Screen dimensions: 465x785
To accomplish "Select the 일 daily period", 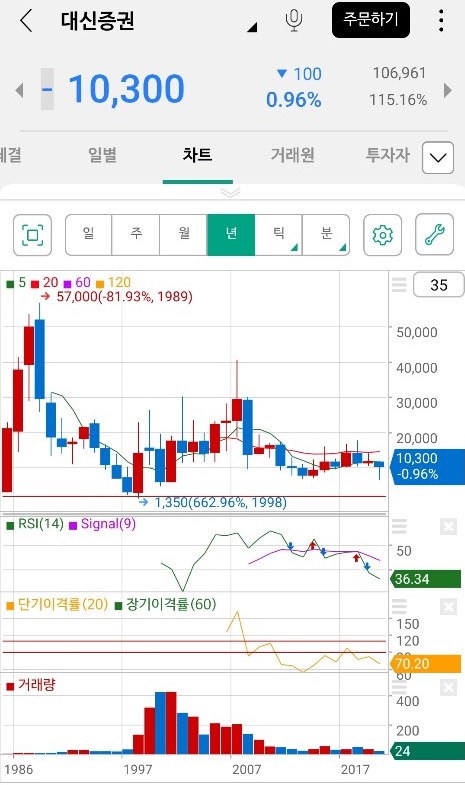I will point(89,235).
